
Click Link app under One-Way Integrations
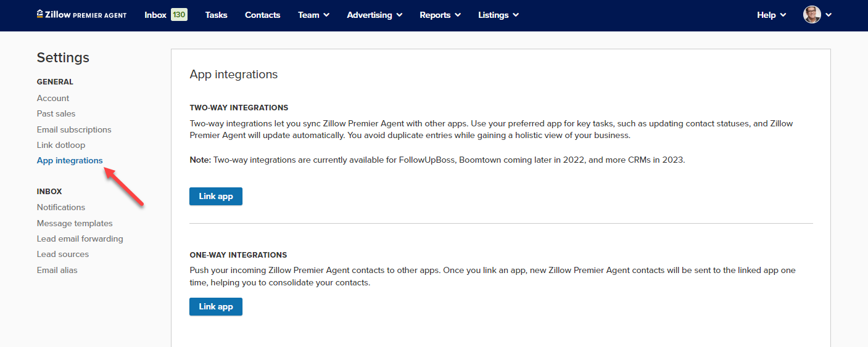click(216, 307)
